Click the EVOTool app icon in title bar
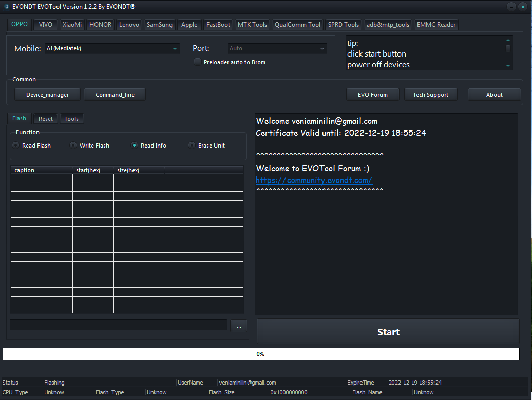 pyautogui.click(x=7, y=7)
